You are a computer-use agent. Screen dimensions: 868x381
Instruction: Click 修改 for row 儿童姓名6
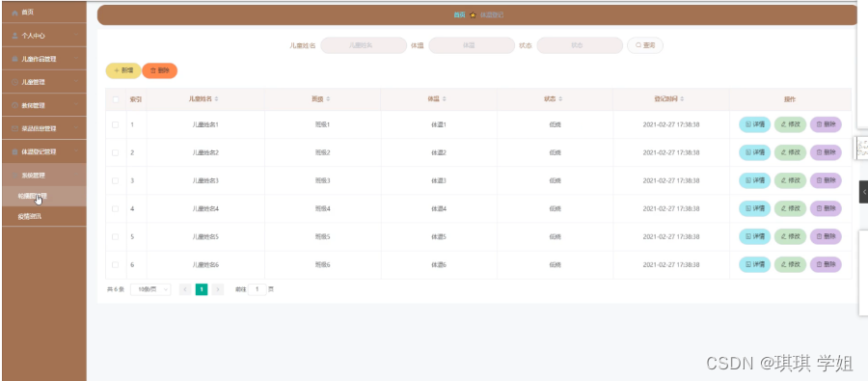pyautogui.click(x=790, y=264)
